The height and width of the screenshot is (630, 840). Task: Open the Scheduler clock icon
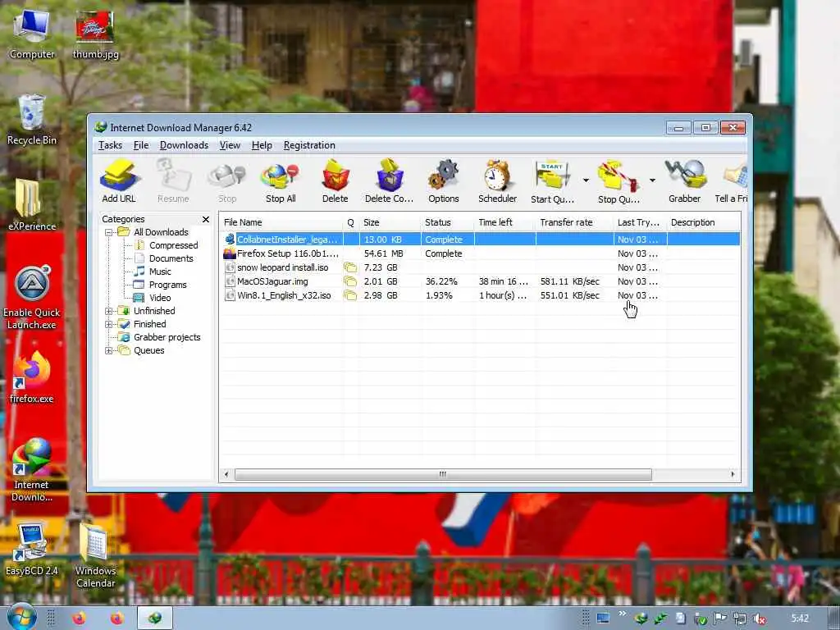click(498, 180)
